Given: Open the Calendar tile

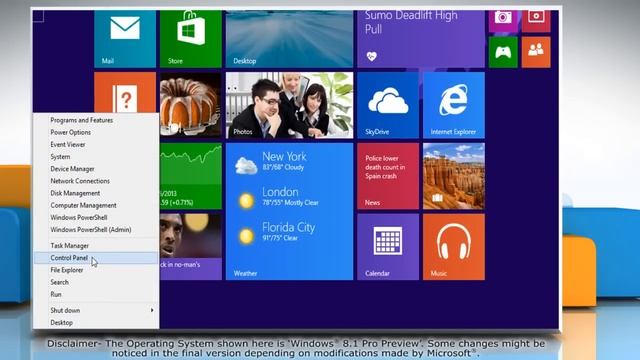Looking at the screenshot, I should click(388, 247).
